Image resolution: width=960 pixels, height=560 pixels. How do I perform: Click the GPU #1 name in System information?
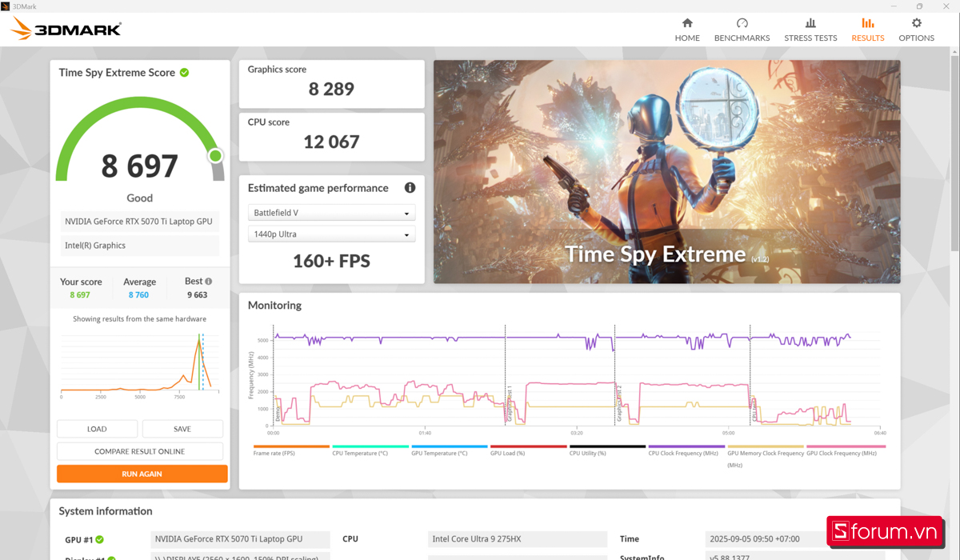(x=240, y=539)
